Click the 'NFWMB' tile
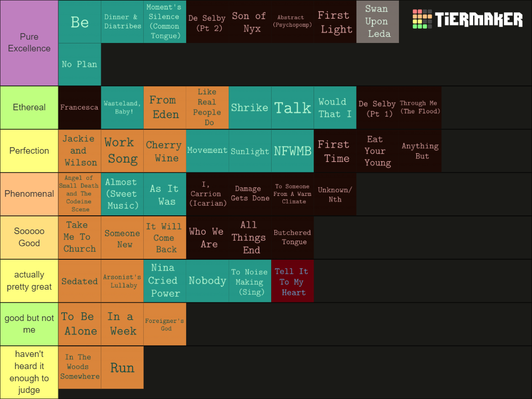This screenshot has height=399, width=532. coord(293,151)
